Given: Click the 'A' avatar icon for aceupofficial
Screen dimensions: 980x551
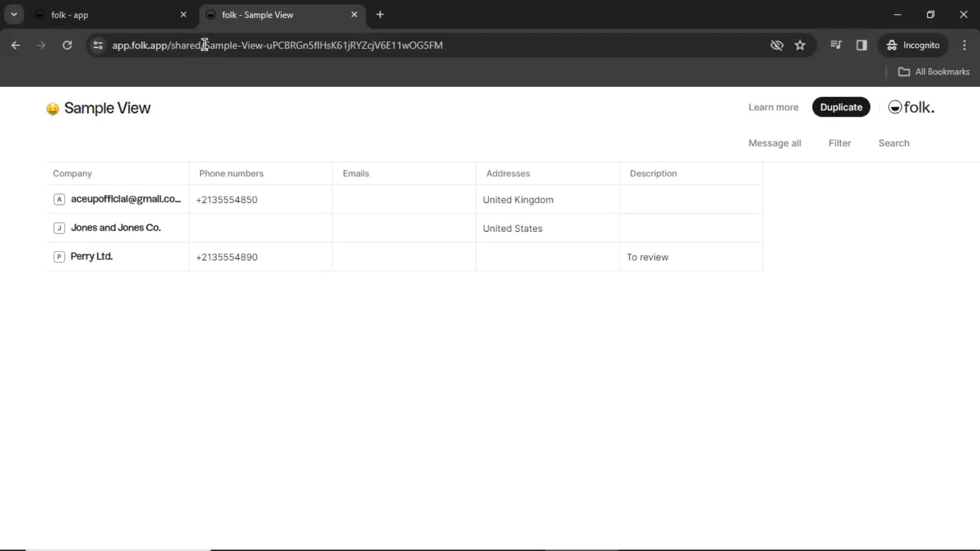Looking at the screenshot, I should click(59, 200).
